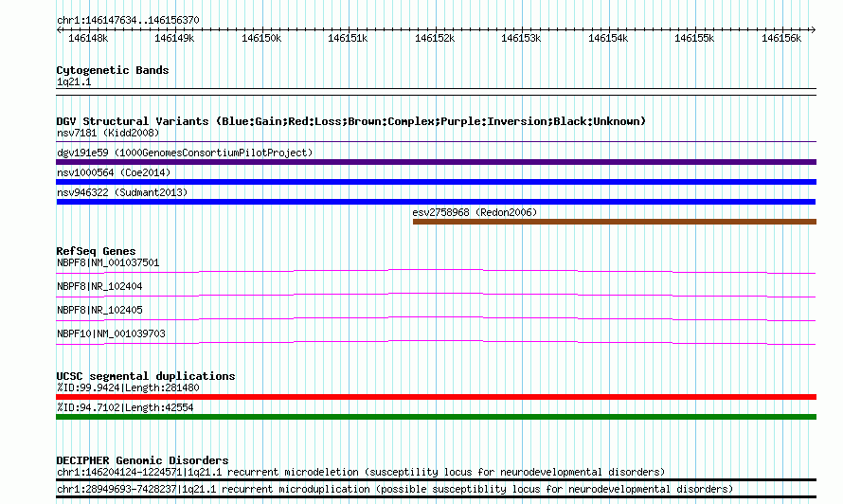Click the DGV Structural Variants track title
This screenshot has width=843, height=504.
tap(351, 121)
